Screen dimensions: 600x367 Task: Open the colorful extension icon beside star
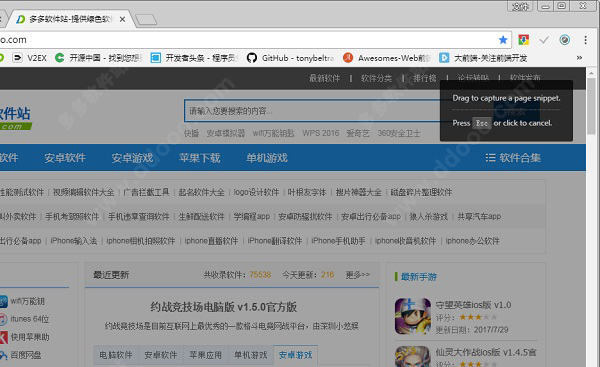(x=523, y=39)
